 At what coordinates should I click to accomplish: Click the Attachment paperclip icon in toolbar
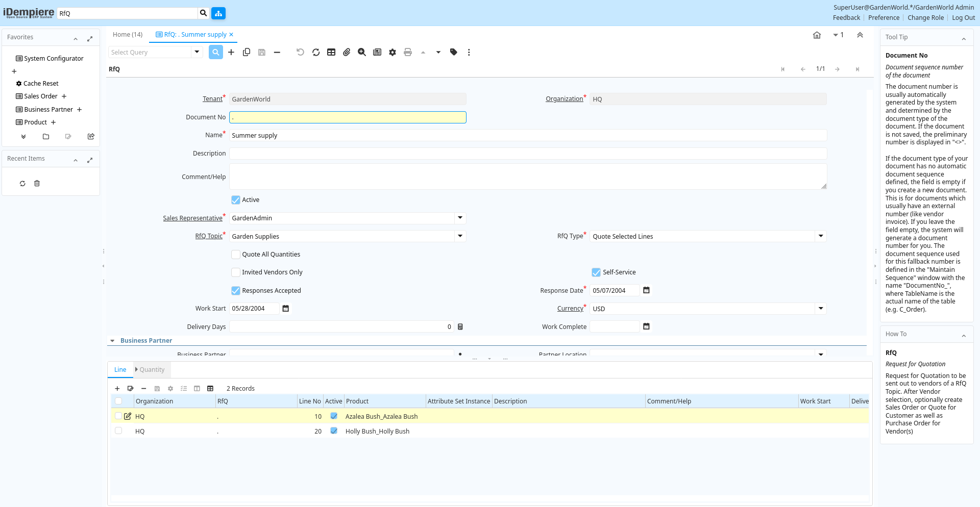(347, 52)
